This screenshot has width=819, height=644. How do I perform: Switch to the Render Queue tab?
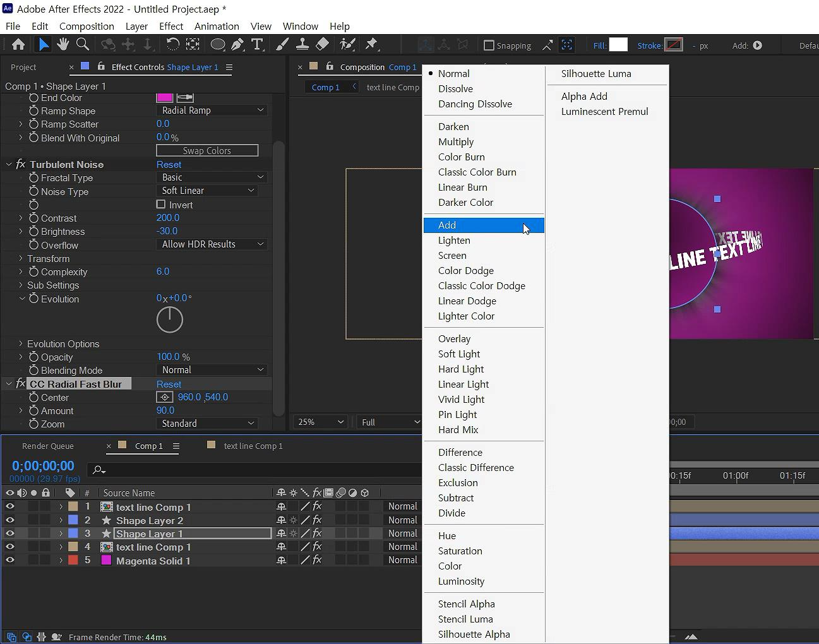click(x=48, y=446)
